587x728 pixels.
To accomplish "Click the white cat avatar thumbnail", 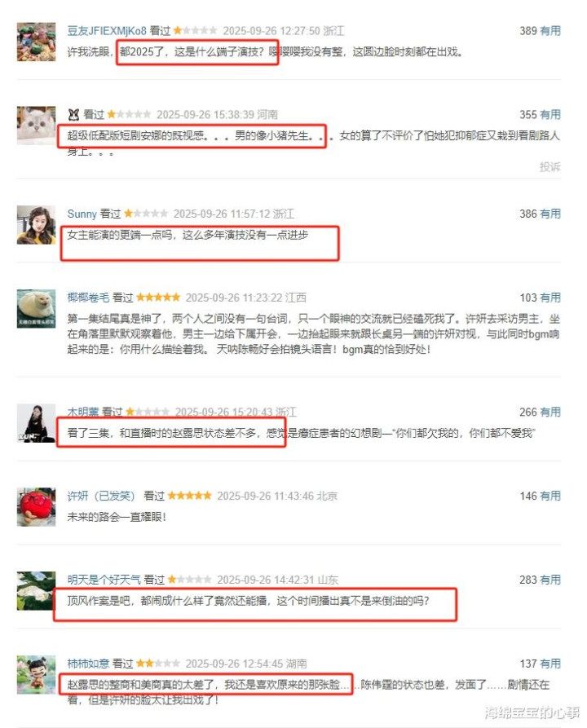I will click(x=36, y=126).
